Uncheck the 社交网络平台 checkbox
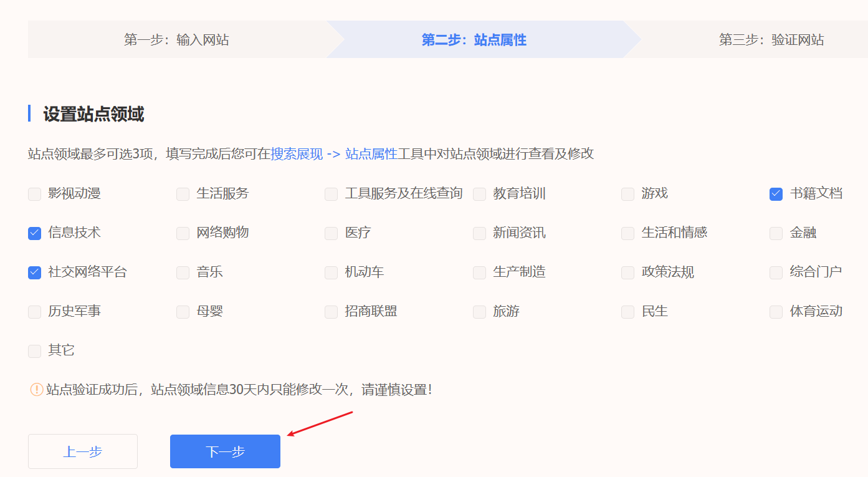 point(34,272)
